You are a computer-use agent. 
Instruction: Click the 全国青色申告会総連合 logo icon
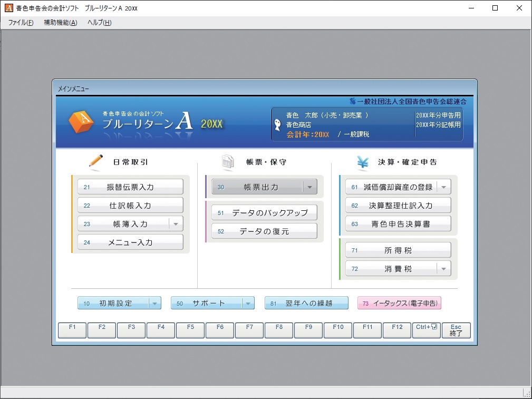click(353, 101)
